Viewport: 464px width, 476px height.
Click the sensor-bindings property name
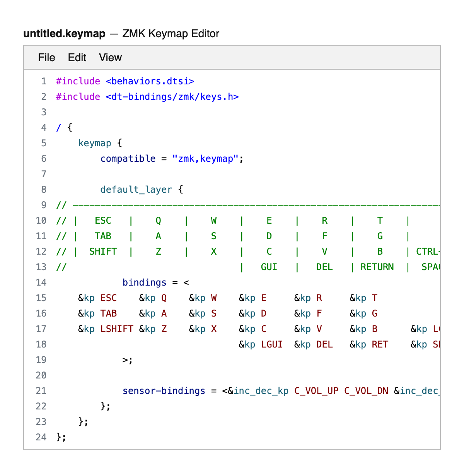coord(164,391)
